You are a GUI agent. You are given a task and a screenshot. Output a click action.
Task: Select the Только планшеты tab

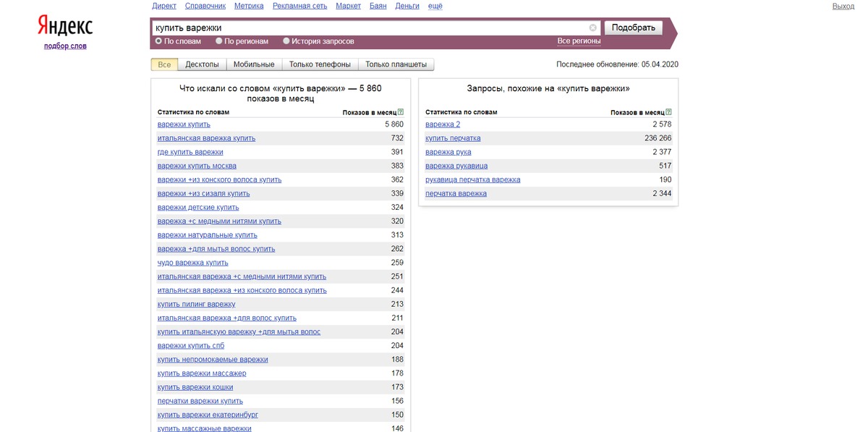point(396,64)
